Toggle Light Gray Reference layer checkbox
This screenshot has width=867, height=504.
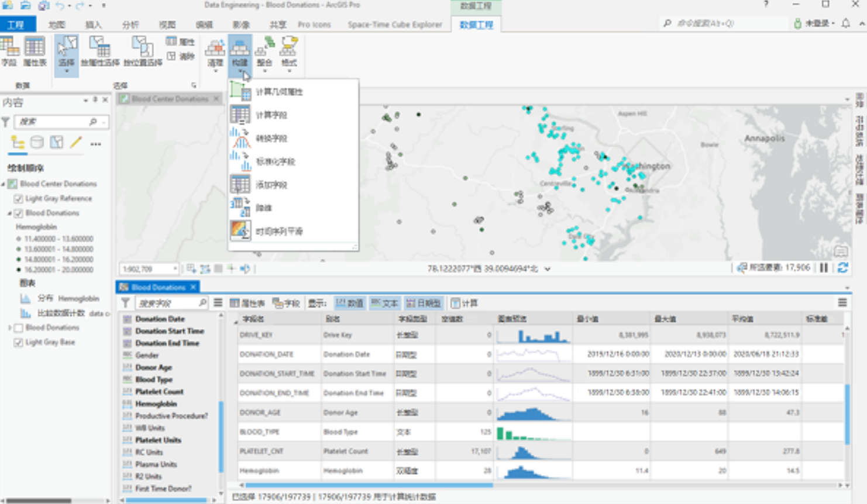click(x=18, y=199)
